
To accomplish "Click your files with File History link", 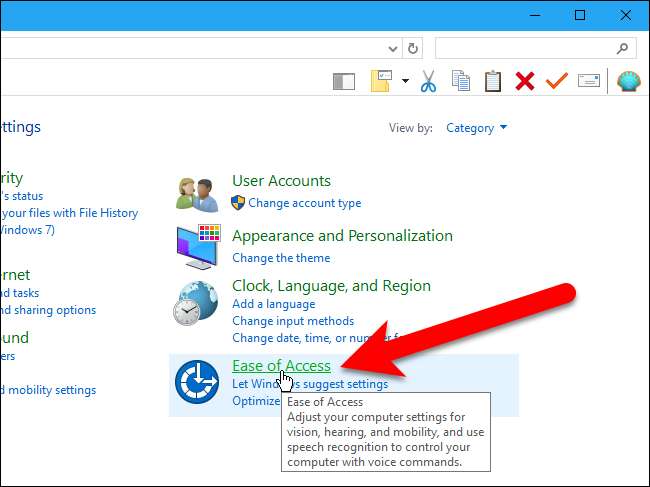I will (x=70, y=213).
